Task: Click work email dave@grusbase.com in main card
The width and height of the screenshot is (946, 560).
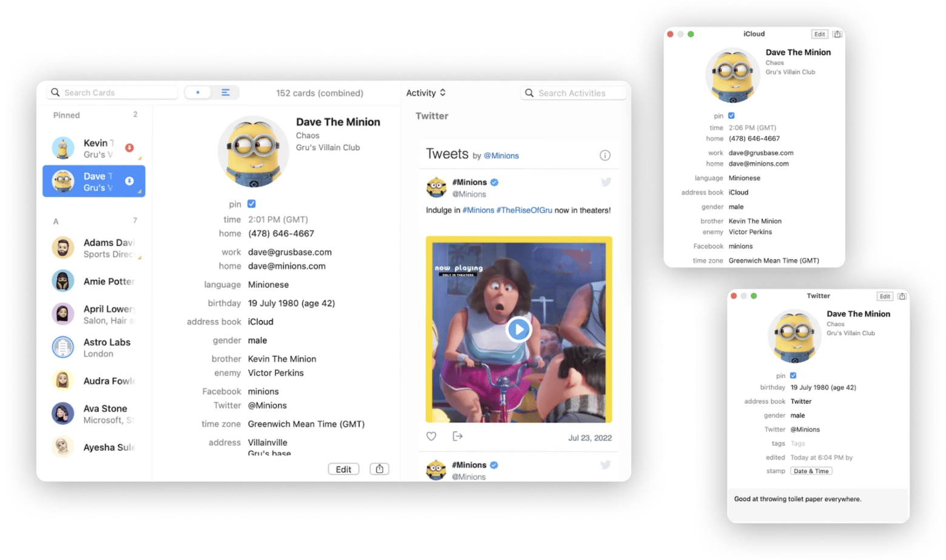Action: click(290, 252)
